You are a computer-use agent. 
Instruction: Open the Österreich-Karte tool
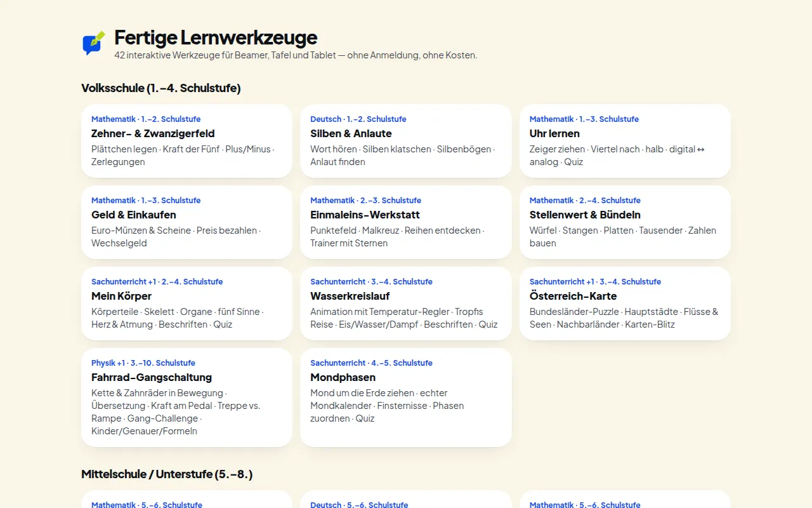click(625, 304)
